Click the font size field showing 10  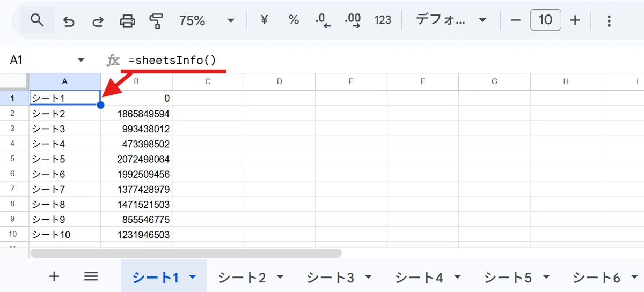click(545, 20)
